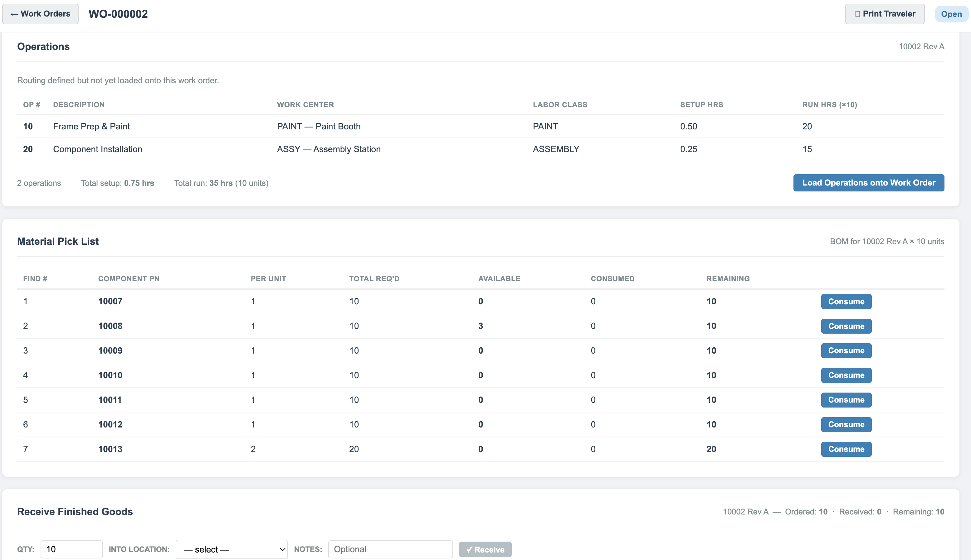Image resolution: width=971 pixels, height=560 pixels.
Task: Click the Total run 35 hrs summary
Action: point(221,183)
